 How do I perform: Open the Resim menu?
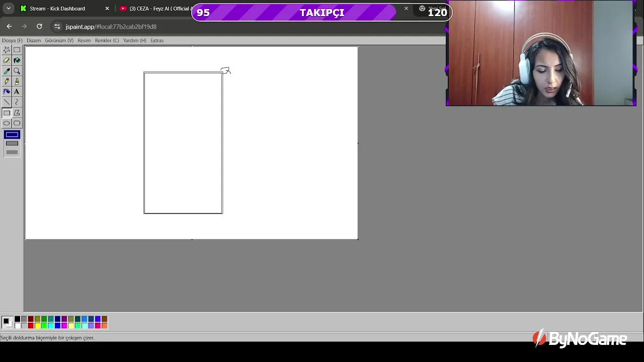tap(84, 40)
